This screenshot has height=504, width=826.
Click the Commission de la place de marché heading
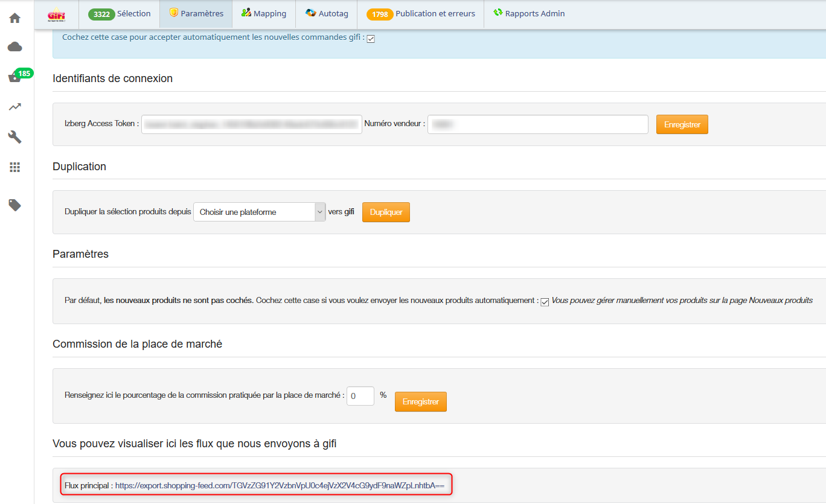tap(138, 344)
